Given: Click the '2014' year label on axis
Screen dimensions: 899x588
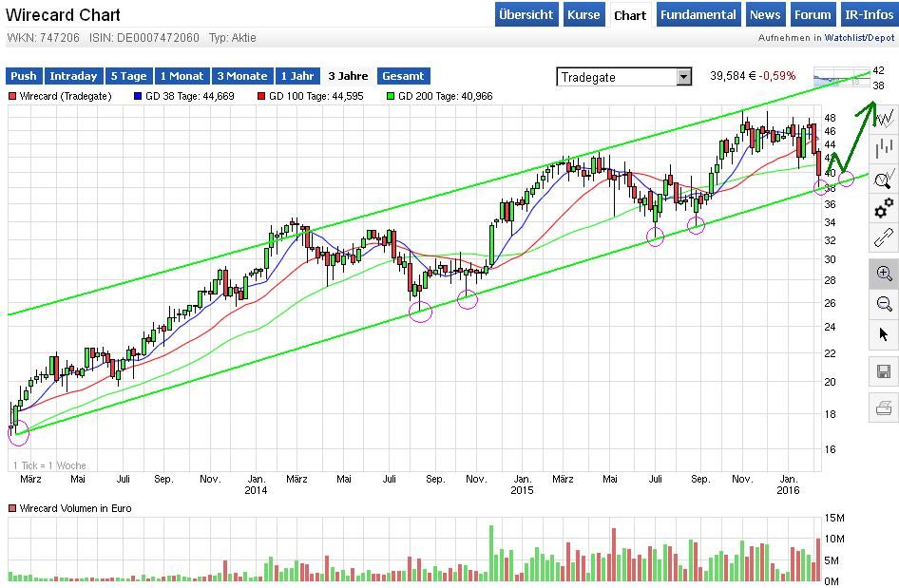Looking at the screenshot, I should tap(256, 490).
